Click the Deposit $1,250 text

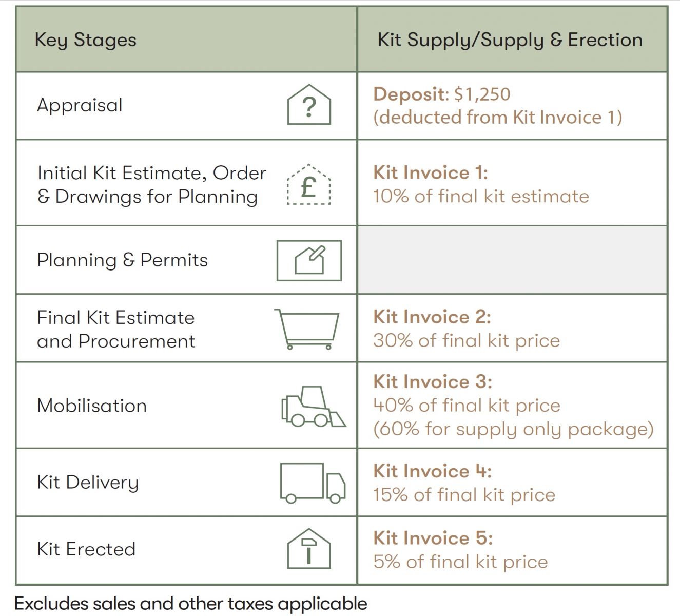coord(442,94)
